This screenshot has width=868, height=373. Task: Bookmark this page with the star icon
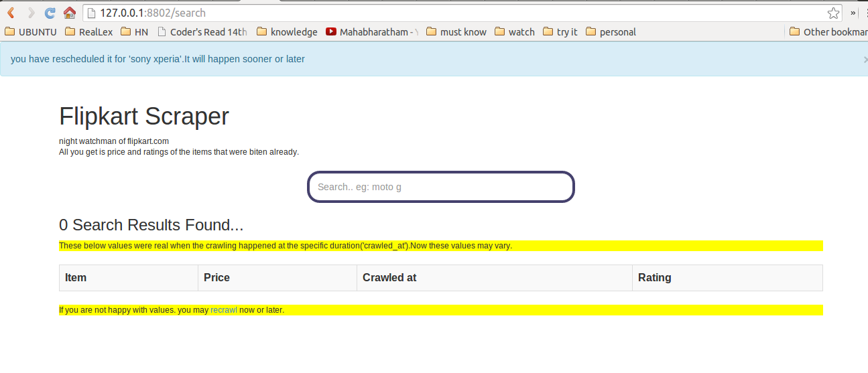point(833,13)
